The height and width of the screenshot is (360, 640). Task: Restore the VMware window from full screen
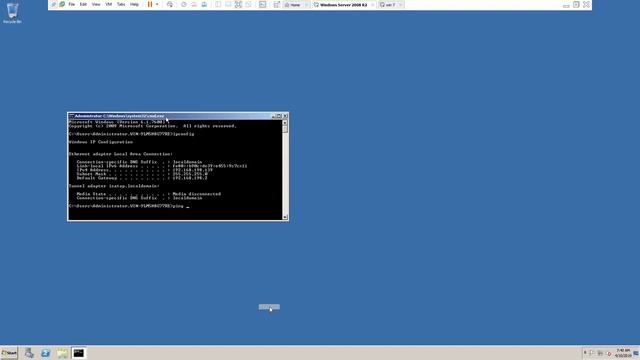click(x=576, y=4)
